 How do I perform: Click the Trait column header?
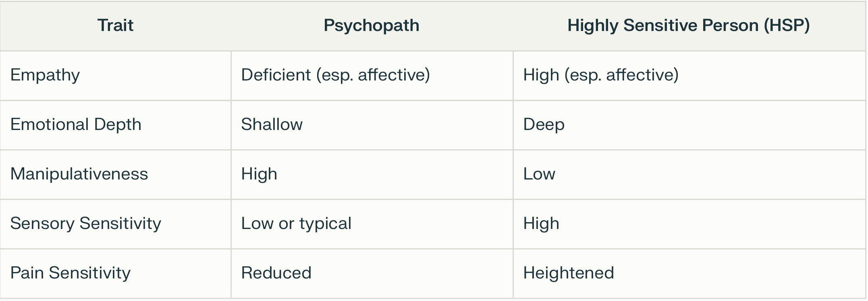pyautogui.click(x=115, y=25)
